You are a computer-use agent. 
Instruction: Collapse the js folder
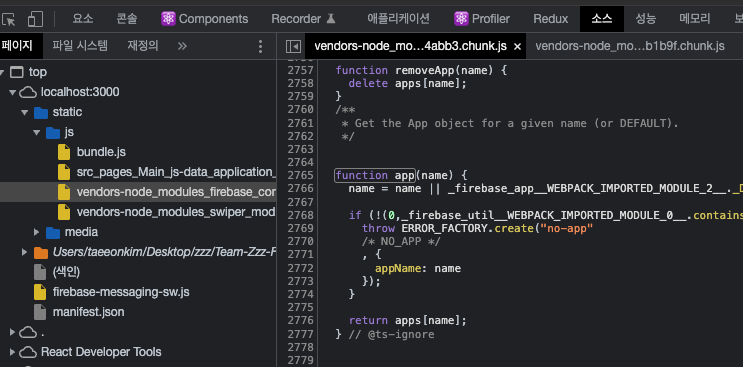pyautogui.click(x=36, y=133)
